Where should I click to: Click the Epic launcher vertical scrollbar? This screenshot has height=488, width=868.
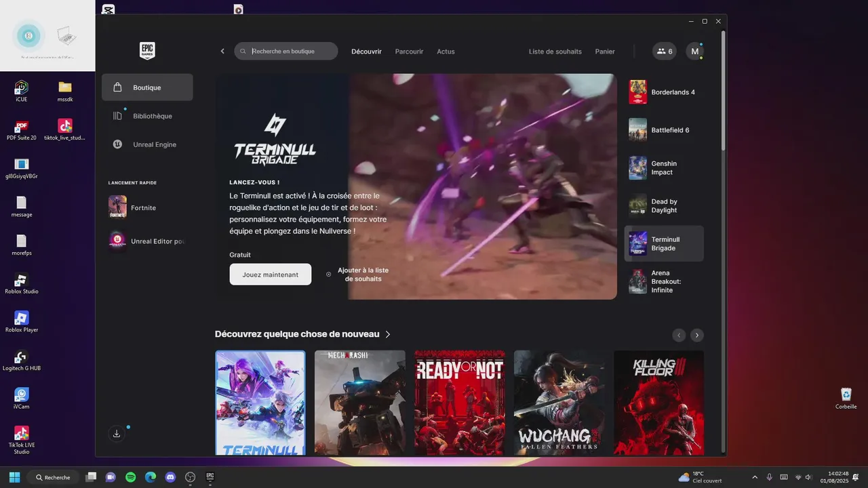tap(723, 90)
